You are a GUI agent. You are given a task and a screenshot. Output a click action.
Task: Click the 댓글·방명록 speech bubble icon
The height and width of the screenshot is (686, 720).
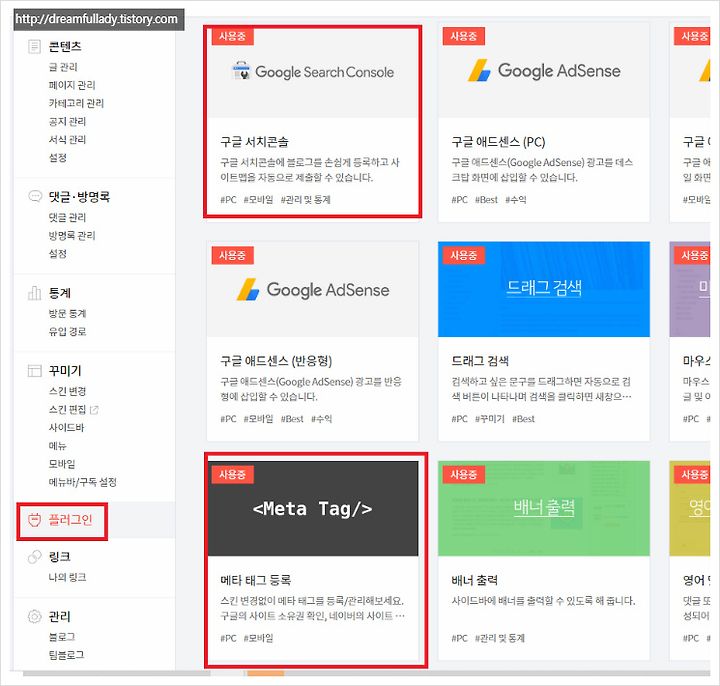(x=35, y=197)
